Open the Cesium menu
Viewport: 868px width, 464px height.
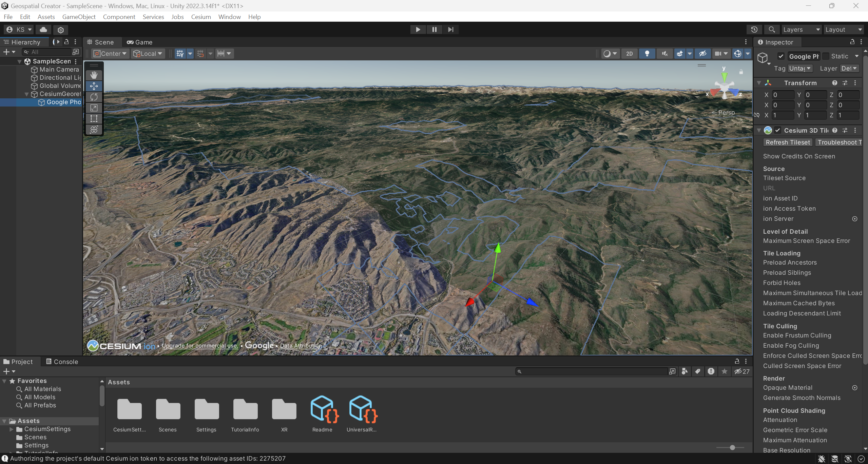click(201, 17)
